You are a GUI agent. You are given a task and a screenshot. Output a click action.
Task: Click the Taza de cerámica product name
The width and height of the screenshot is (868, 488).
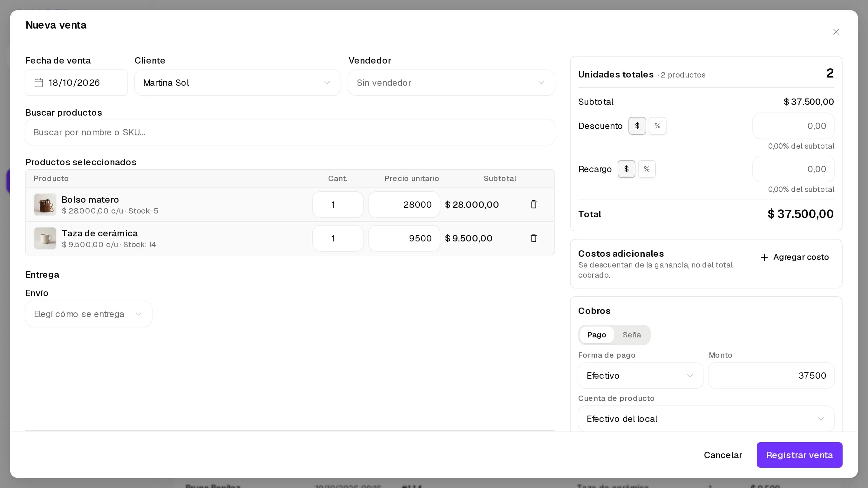(x=99, y=234)
